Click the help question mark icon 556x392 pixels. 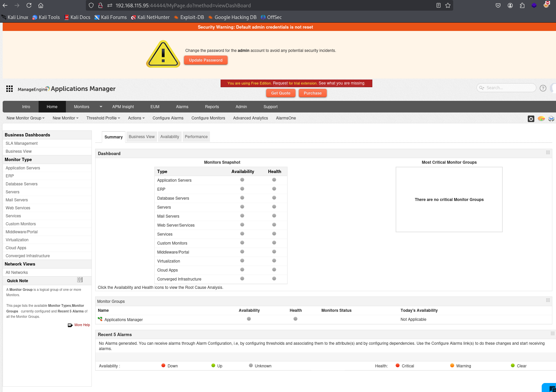[x=543, y=88]
